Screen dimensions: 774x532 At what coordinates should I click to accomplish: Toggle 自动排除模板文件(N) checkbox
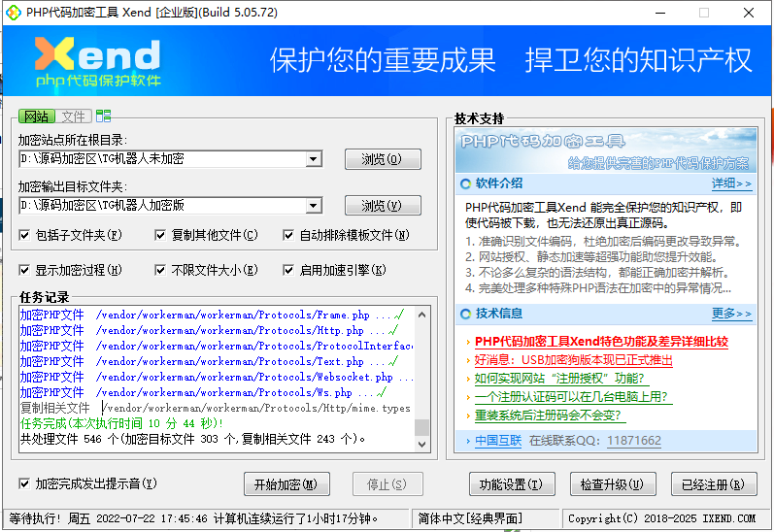point(288,235)
